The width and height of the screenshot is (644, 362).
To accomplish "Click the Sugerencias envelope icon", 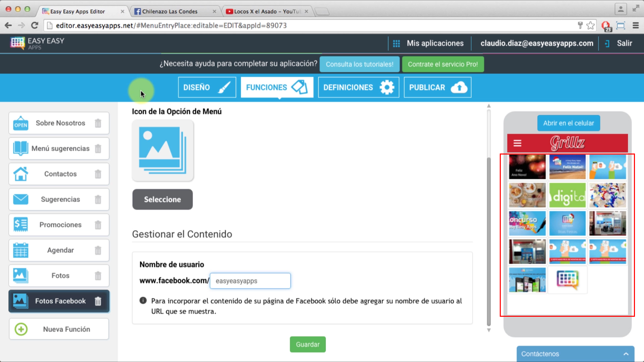I will pyautogui.click(x=20, y=199).
